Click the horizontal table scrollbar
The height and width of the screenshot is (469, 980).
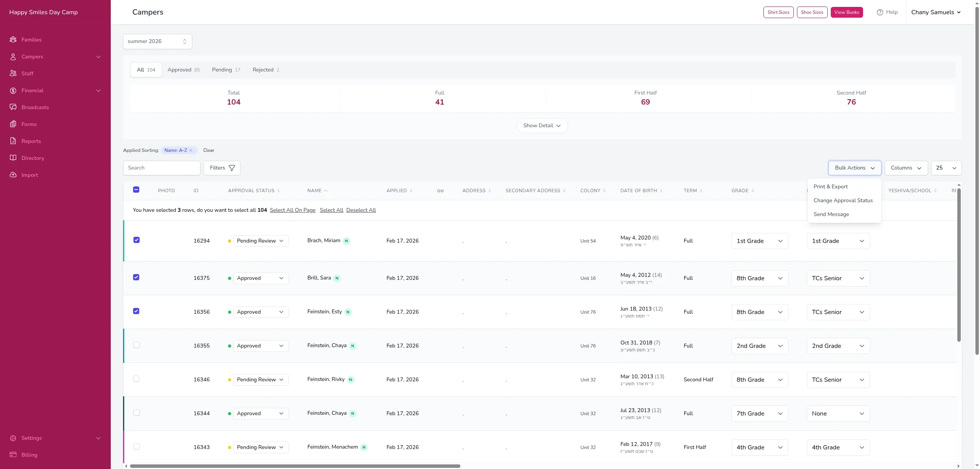[295, 466]
